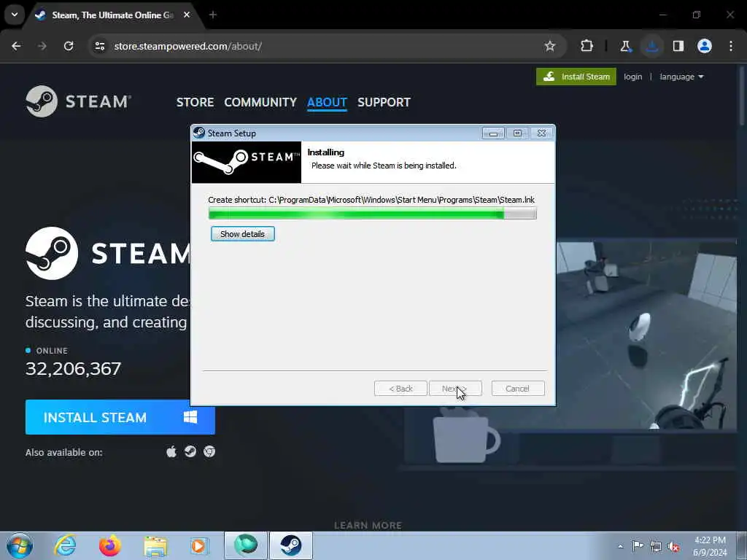The width and height of the screenshot is (747, 560).
Task: Open Windows Media Player from taskbar
Action: tap(200, 545)
